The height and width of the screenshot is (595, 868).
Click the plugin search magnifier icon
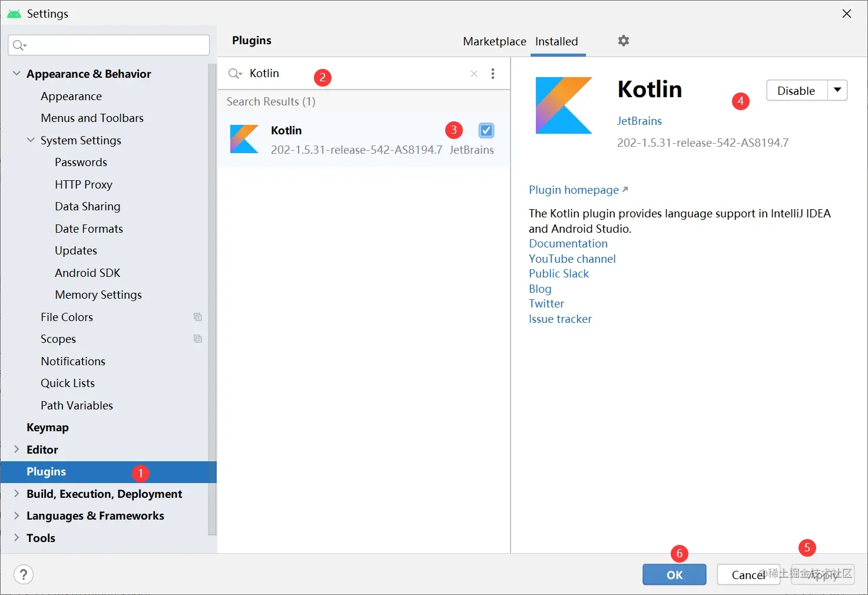pyautogui.click(x=235, y=74)
